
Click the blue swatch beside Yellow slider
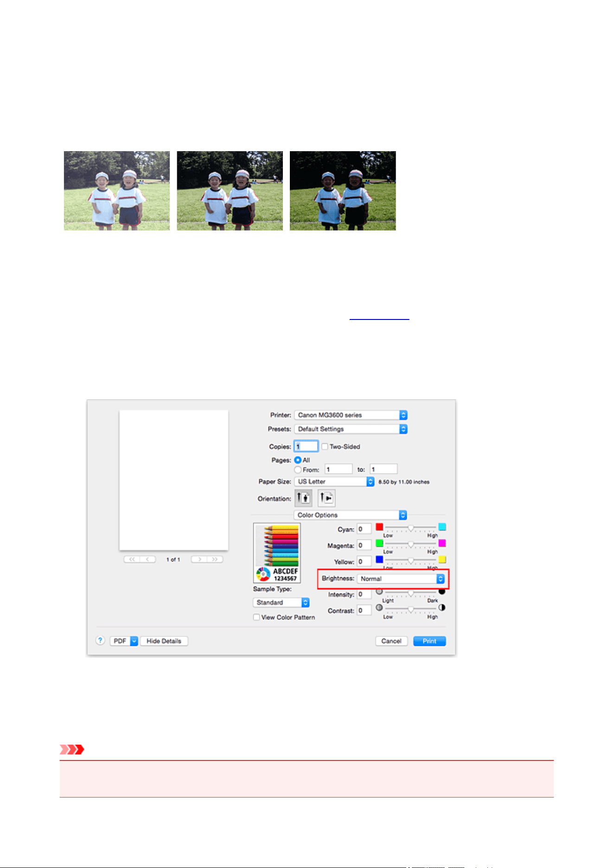pos(379,559)
